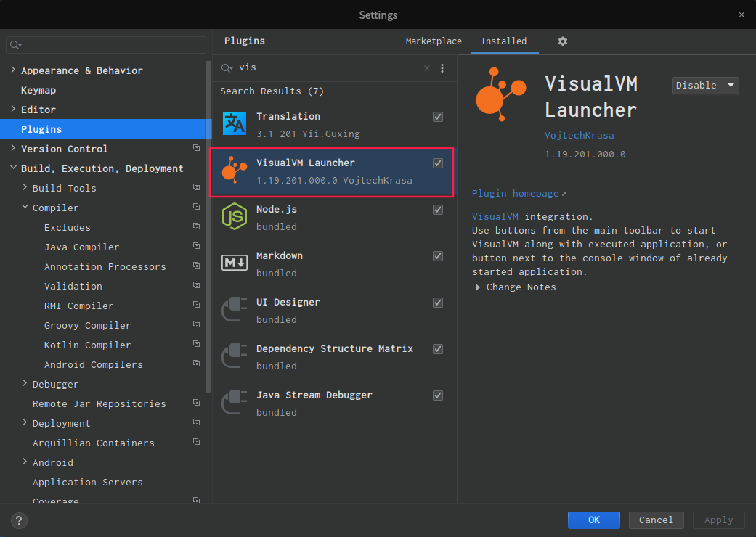756x537 pixels.
Task: Close the Settings dialog window
Action: 741,15
